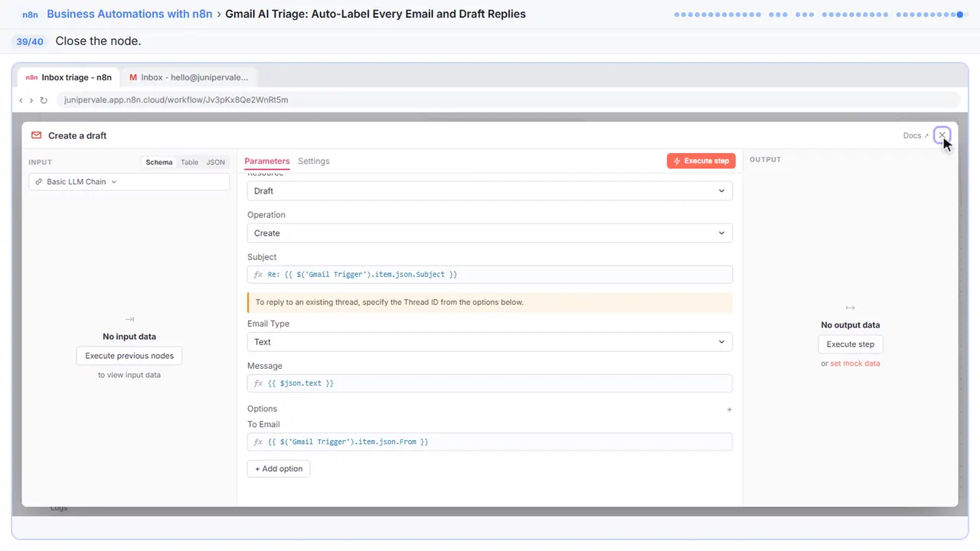The image size is (980, 551).
Task: Add an option with the plus icon
Action: [729, 409]
